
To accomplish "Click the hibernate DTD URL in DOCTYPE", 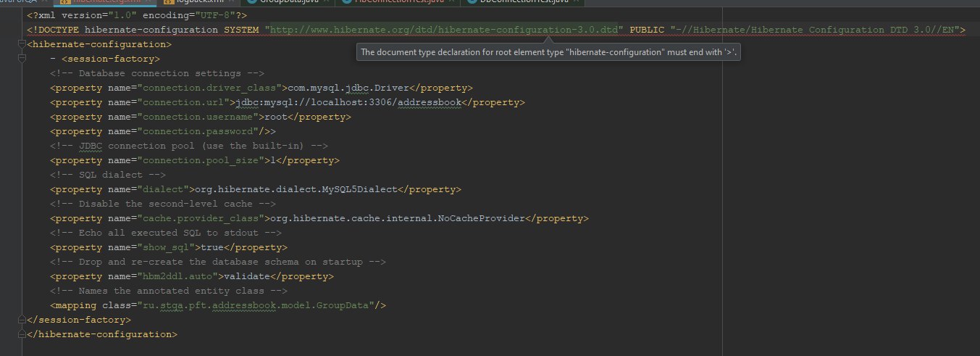I will [x=444, y=30].
